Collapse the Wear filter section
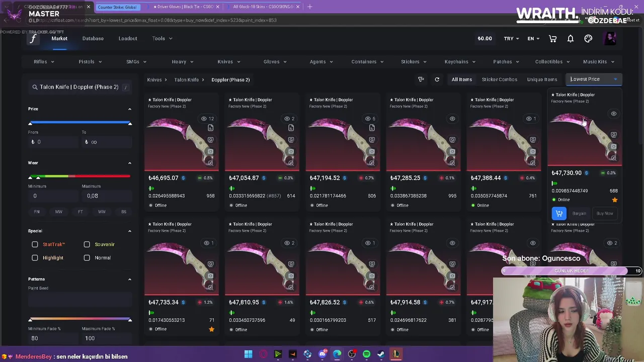This screenshot has width=644, height=362. (129, 163)
